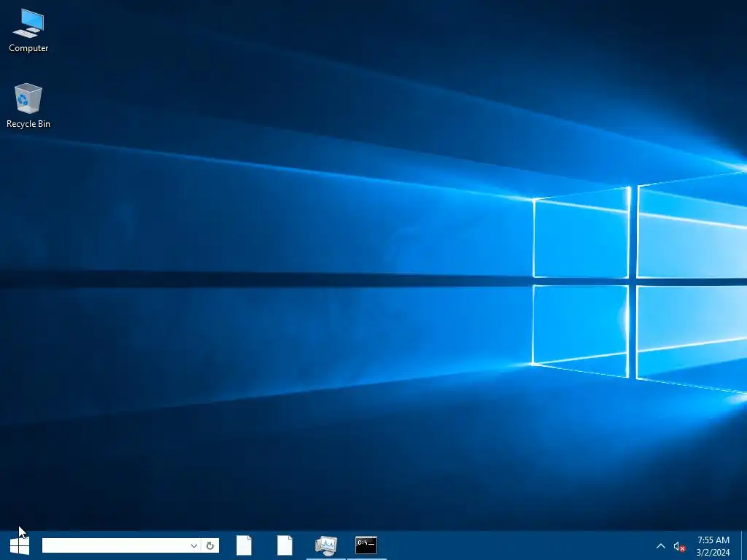The width and height of the screenshot is (747, 560).
Task: Open the blank document icon next to refresh
Action: (244, 545)
